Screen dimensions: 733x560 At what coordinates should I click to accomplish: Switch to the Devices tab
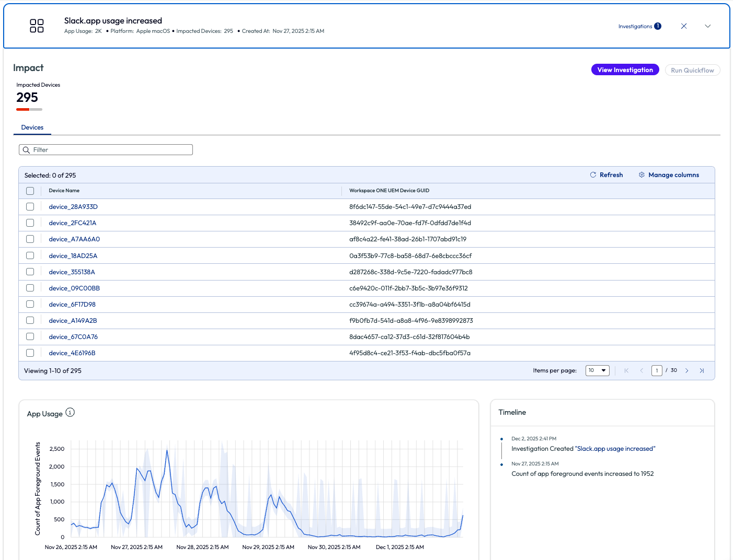point(32,127)
